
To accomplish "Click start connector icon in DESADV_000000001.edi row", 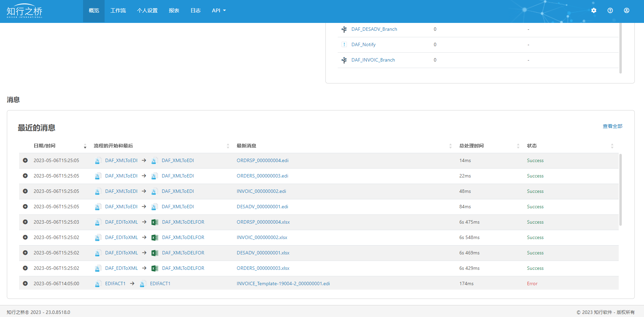I will coord(98,207).
